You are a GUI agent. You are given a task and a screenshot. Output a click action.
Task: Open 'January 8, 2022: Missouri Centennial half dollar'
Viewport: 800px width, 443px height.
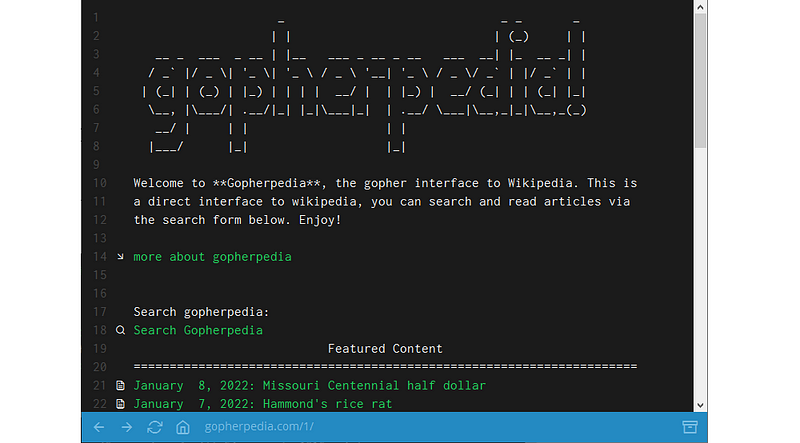[310, 385]
